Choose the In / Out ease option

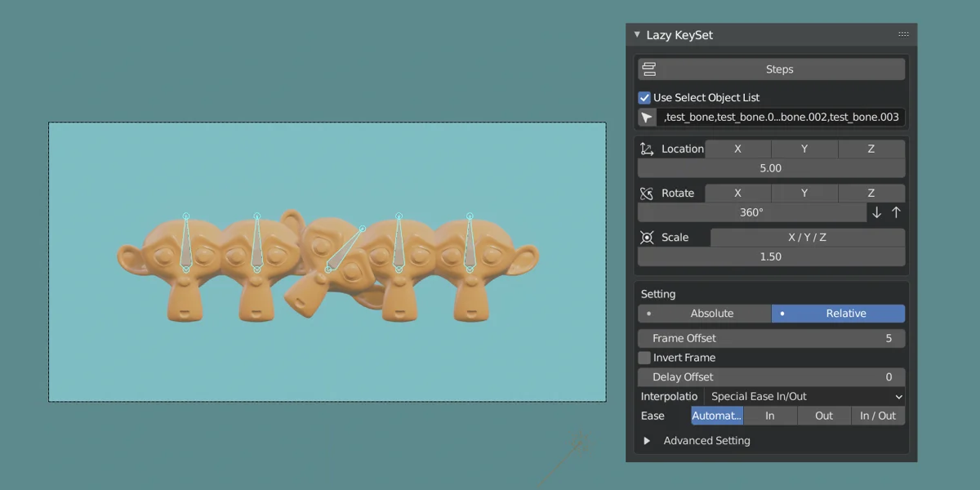click(877, 416)
